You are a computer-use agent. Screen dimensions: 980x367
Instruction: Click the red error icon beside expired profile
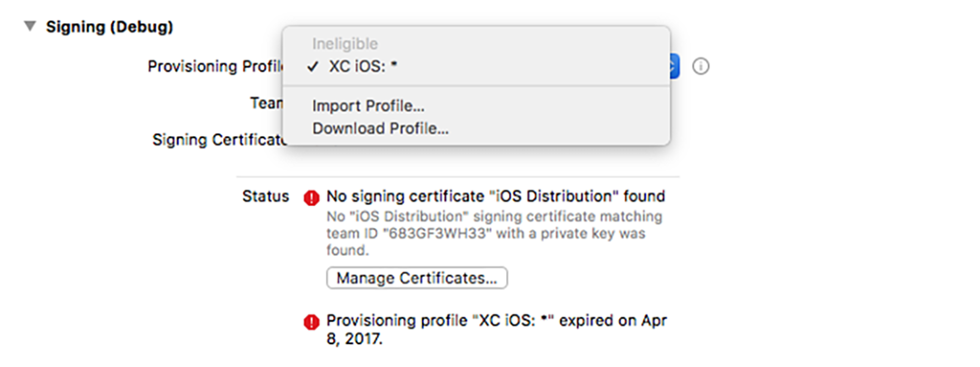click(x=311, y=322)
